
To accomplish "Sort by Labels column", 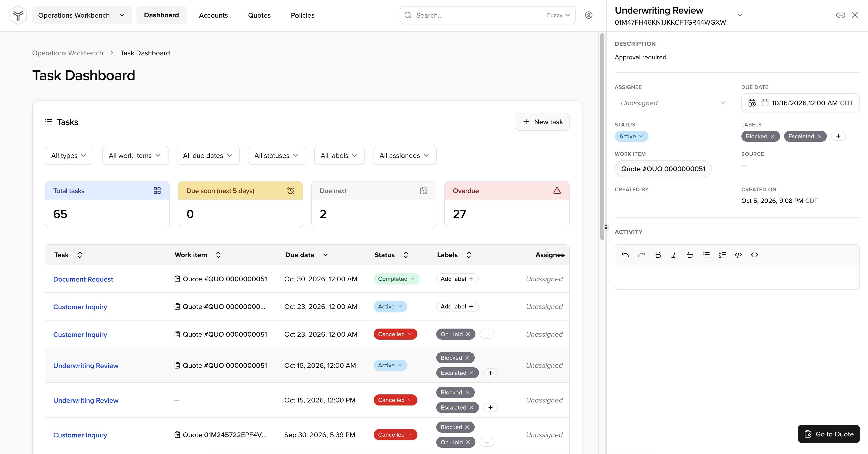I will coord(469,255).
